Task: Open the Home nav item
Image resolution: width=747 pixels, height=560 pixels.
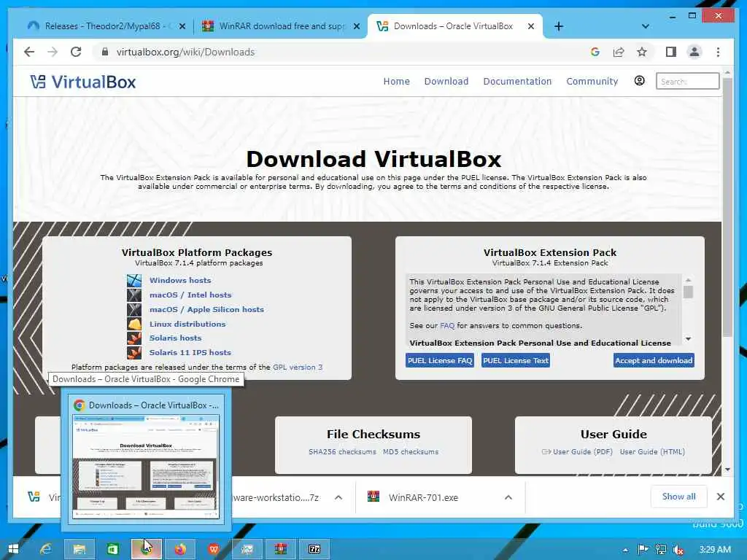Action: click(x=396, y=81)
